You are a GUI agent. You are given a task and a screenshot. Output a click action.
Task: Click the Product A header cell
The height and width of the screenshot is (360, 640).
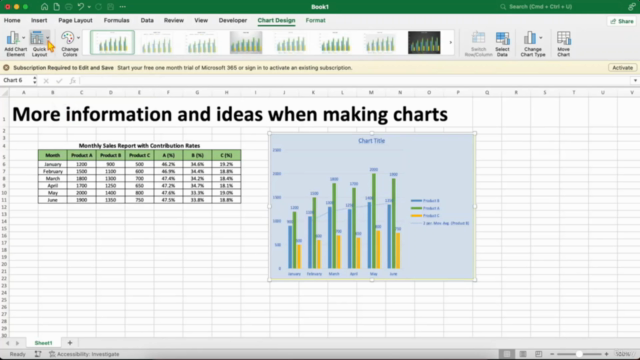pos(82,156)
